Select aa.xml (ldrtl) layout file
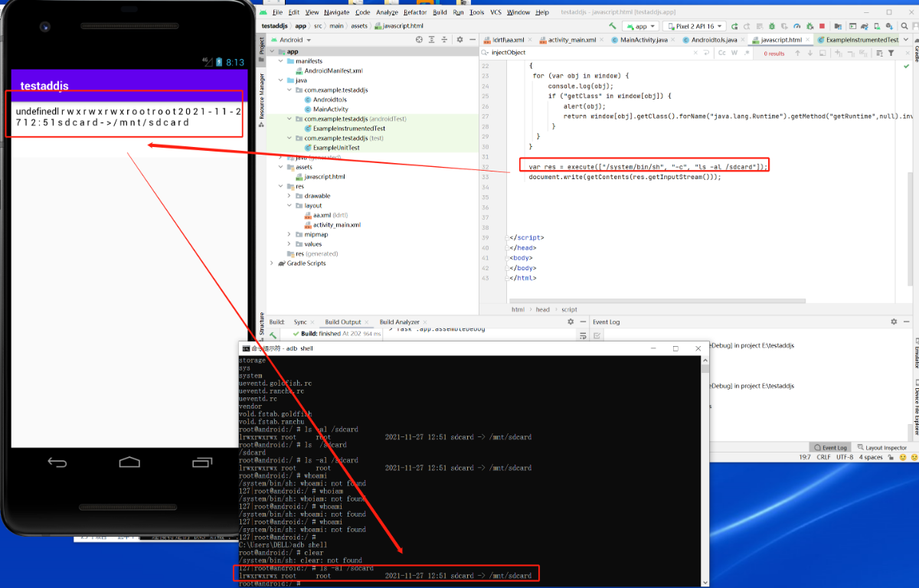The image size is (919, 588). point(325,215)
